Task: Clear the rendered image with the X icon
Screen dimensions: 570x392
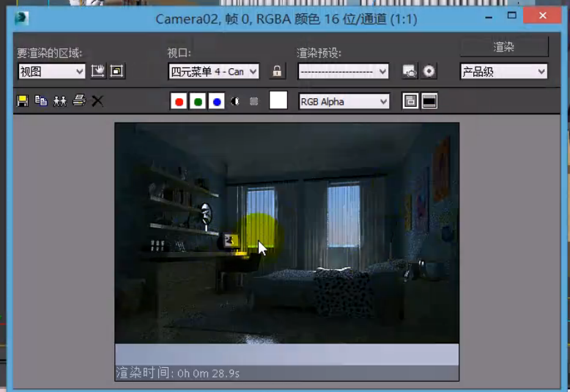Action: 97,100
